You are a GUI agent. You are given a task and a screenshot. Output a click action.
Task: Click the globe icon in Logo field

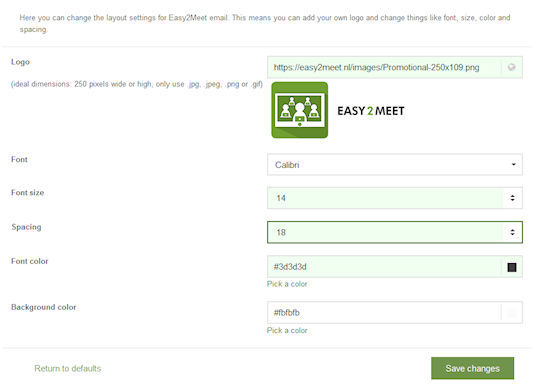coord(512,67)
